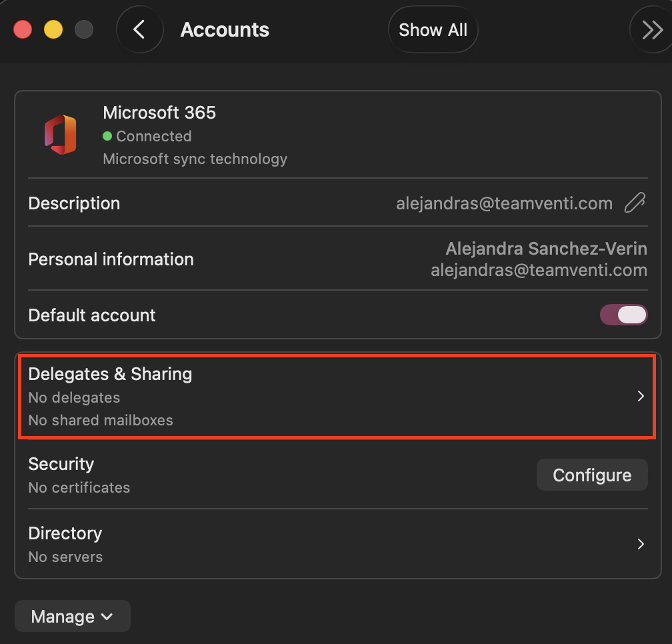
Task: Click the double-chevron overflow icon
Action: (651, 30)
